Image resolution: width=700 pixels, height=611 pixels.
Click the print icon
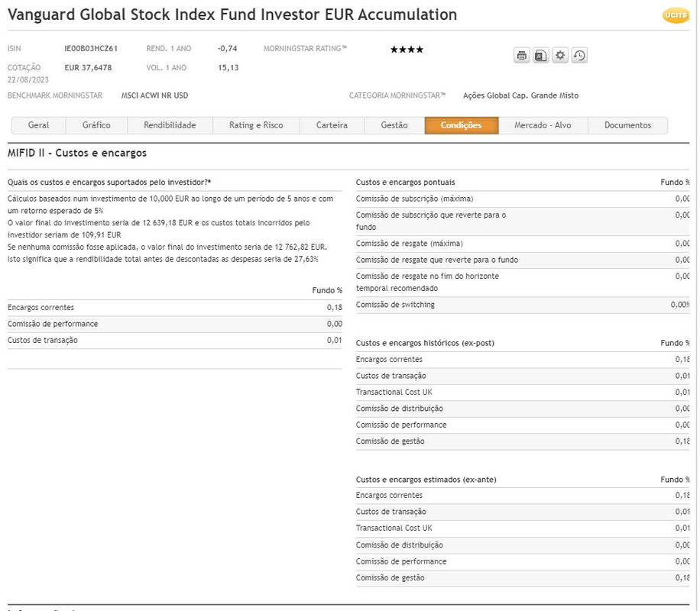click(x=521, y=56)
